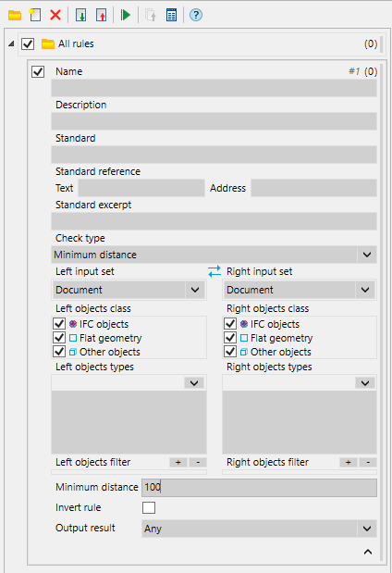
Task: Swap left and right input sets
Action: [x=214, y=271]
